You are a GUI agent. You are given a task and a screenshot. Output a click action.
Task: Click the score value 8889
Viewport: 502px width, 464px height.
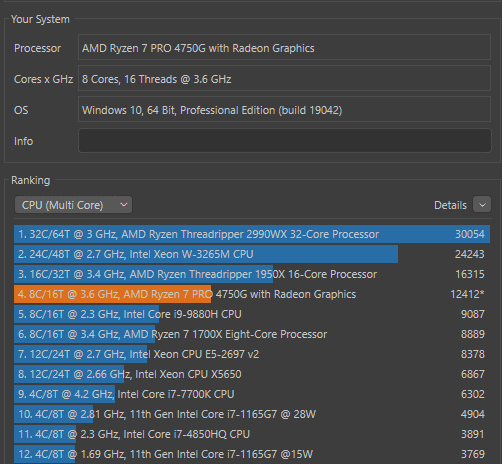473,334
